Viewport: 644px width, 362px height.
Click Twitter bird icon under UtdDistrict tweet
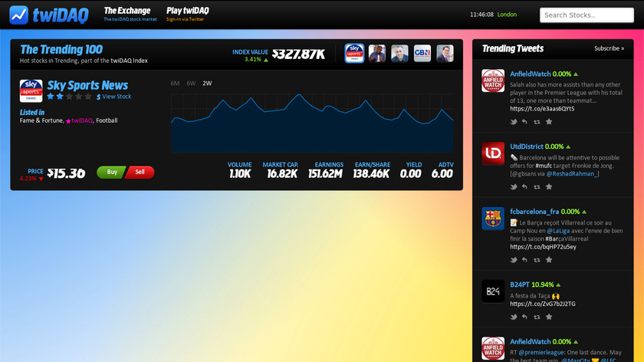[514, 186]
